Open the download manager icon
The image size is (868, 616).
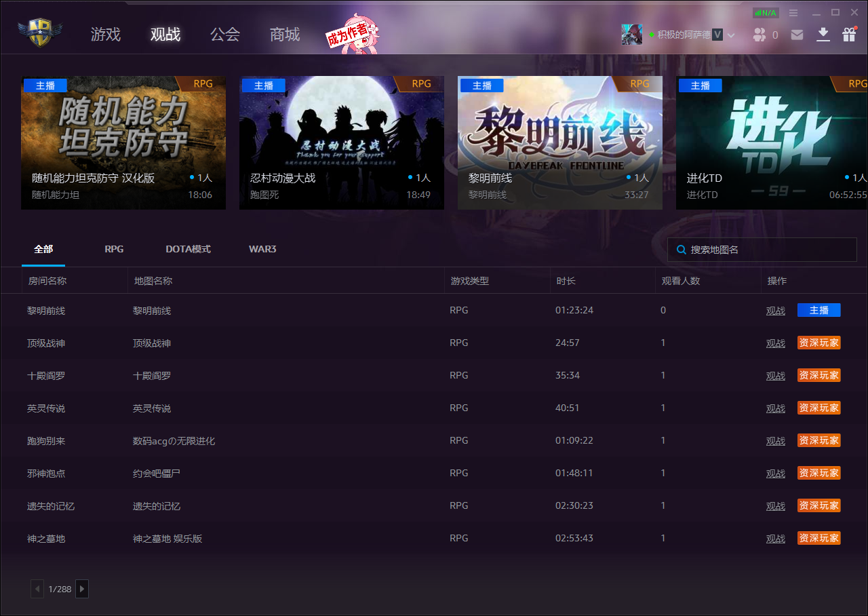(823, 33)
